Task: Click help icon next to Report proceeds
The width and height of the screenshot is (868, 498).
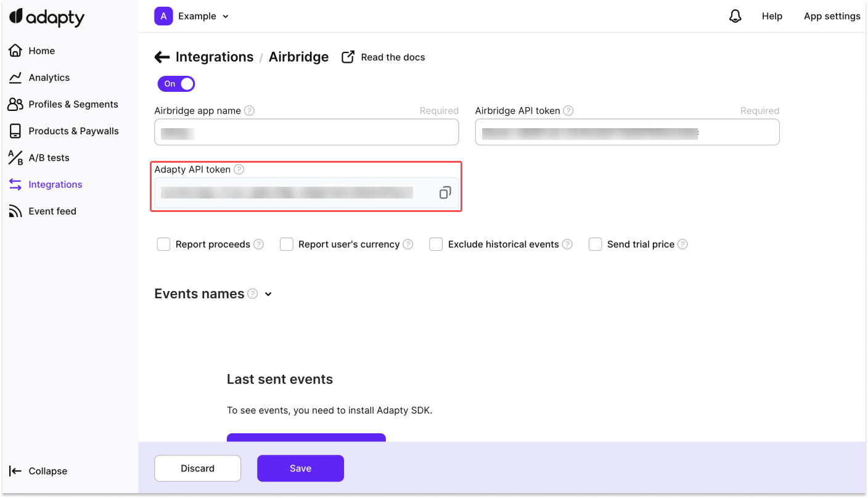Action: (x=259, y=245)
